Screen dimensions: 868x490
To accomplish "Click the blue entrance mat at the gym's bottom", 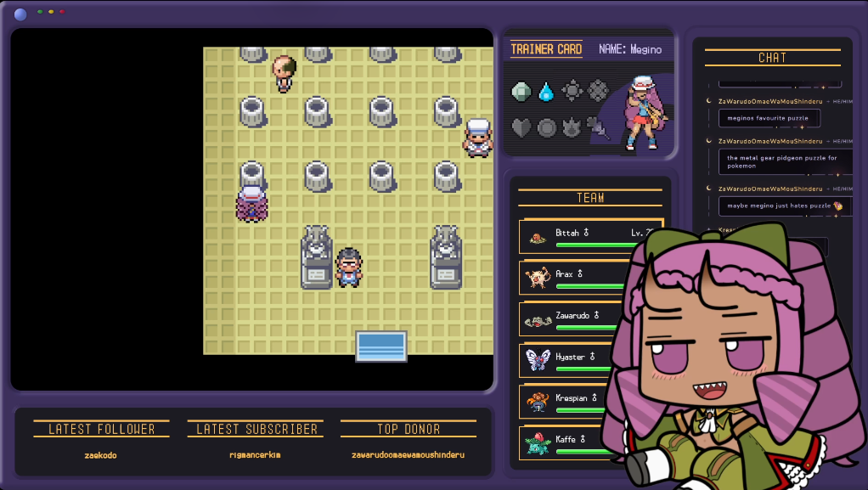I will 380,346.
